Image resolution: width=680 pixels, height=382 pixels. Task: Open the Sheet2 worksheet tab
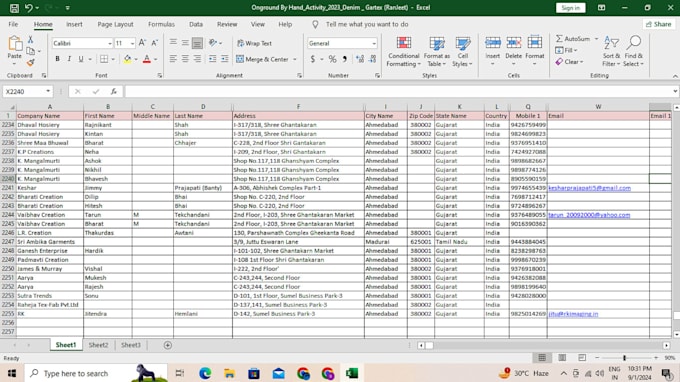click(98, 345)
